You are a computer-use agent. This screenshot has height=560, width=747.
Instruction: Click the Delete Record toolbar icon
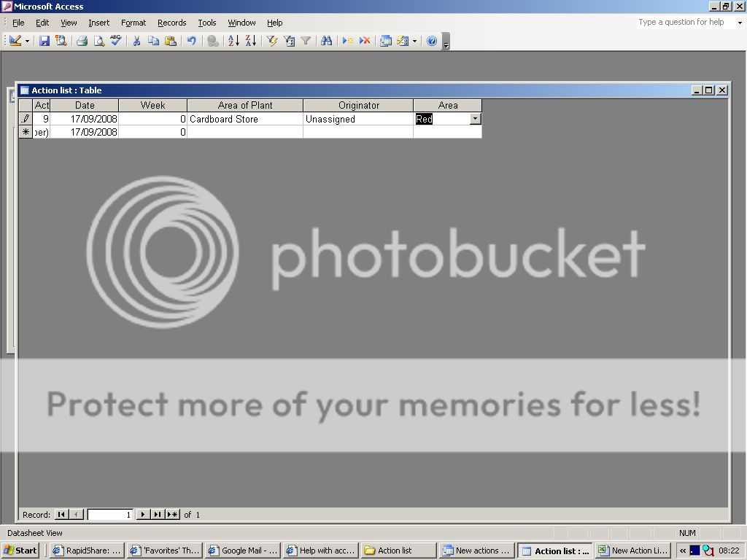click(x=365, y=41)
